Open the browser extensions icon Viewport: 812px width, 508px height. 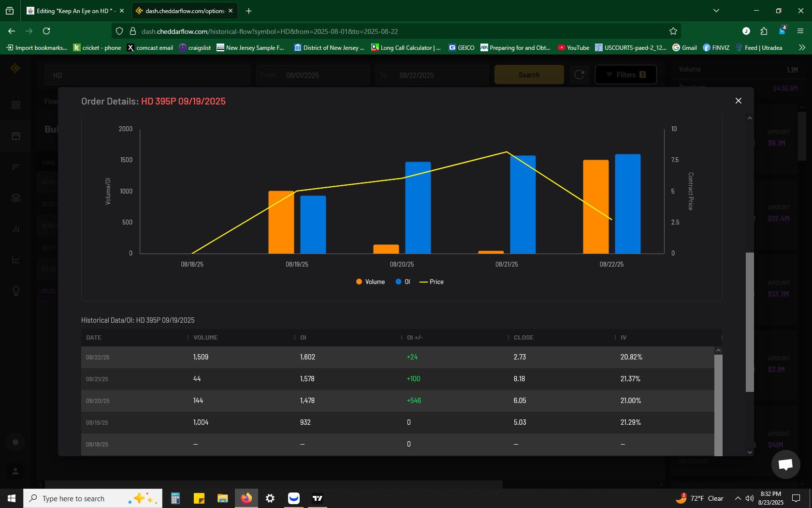(764, 31)
